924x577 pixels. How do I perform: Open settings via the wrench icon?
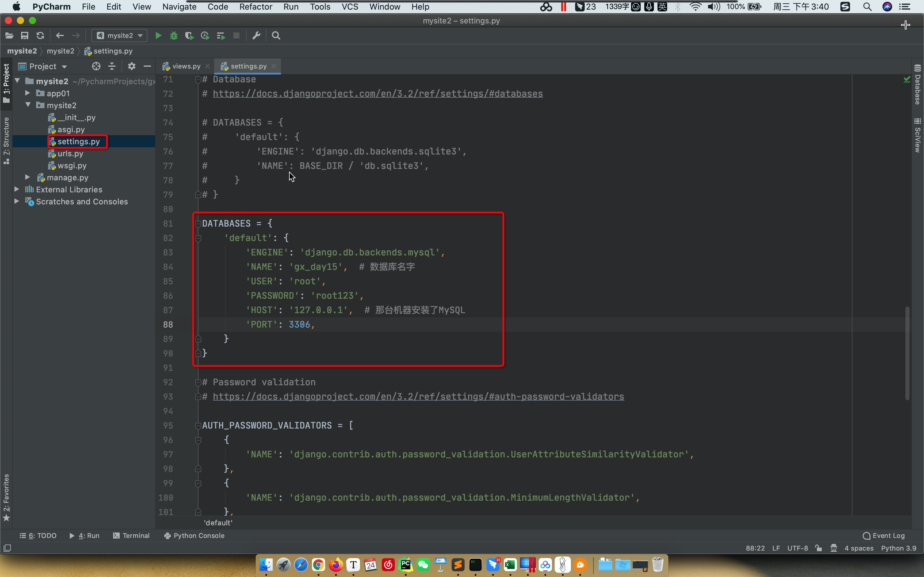[256, 35]
